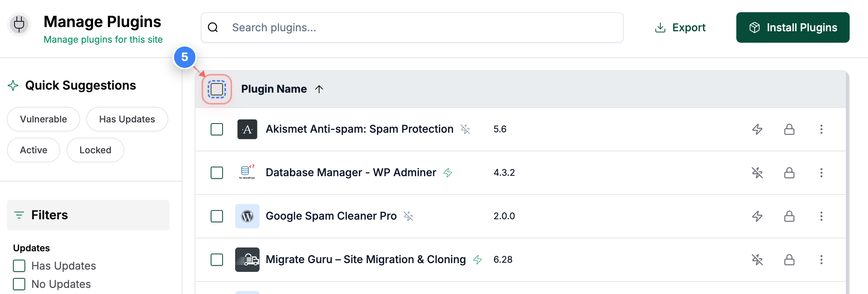Activate Akismet using the bolt icon
This screenshot has height=294, width=868.
(757, 129)
